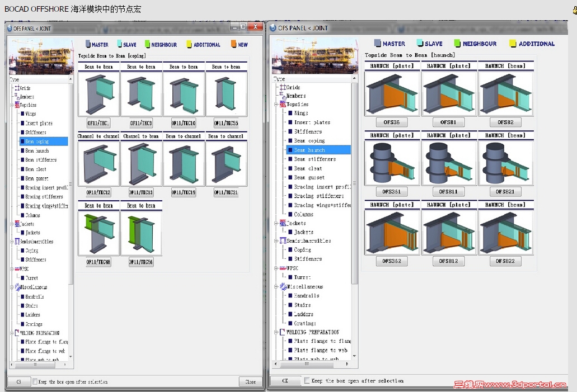Select the OF11/TKC21 beam to channel thumbnail

226,163
